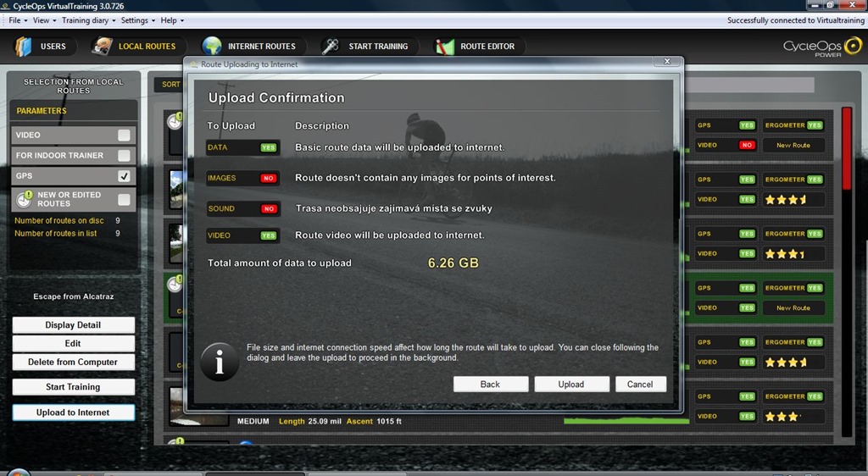The height and width of the screenshot is (476, 868).
Task: Close the Route Uploading to Internet dialog
Action: 667,61
